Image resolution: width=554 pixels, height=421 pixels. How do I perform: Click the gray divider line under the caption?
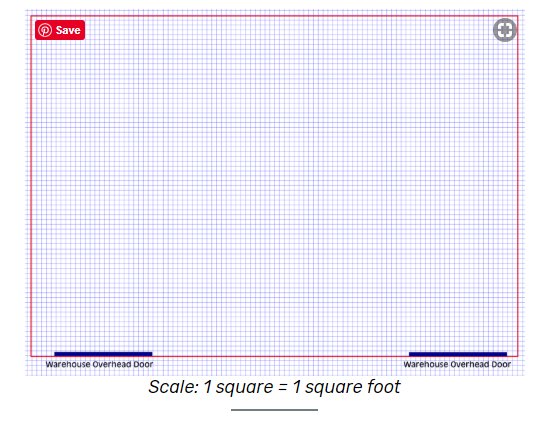275,410
